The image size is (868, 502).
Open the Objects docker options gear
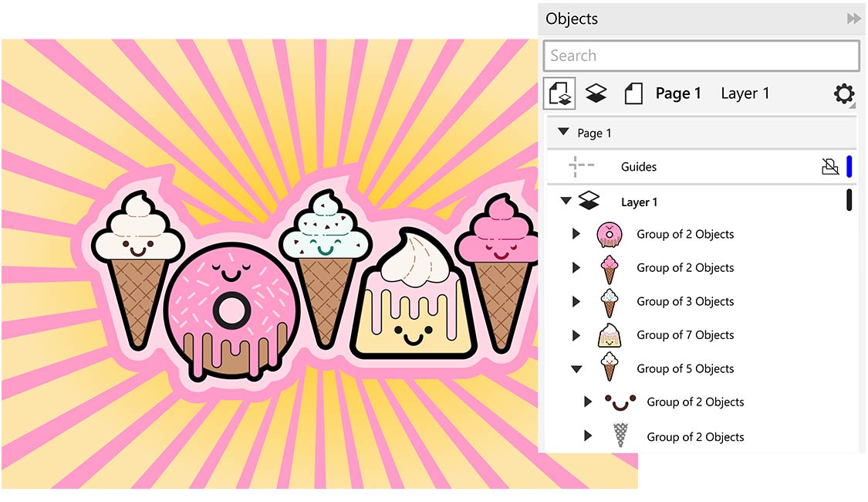843,94
